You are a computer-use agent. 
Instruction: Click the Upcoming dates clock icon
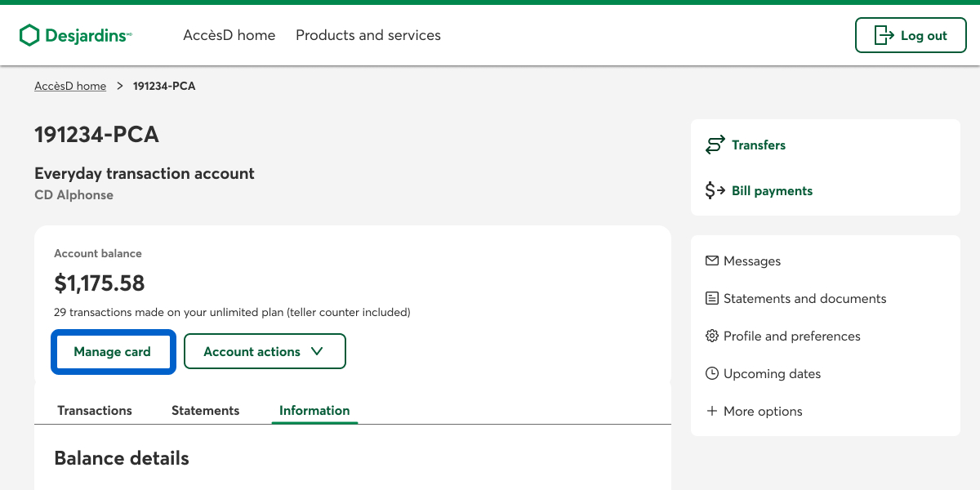[712, 373]
